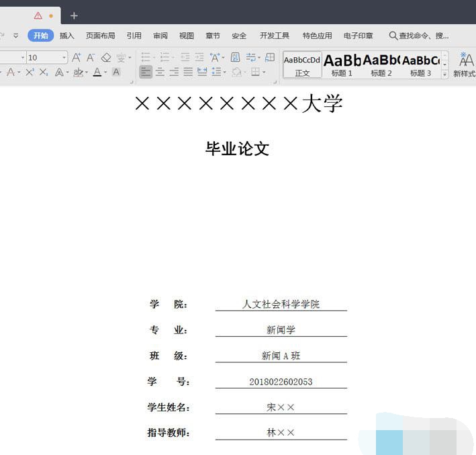Viewport: 476px width, 455px height.
Task: Click the increase font size icon
Action: [x=77, y=58]
